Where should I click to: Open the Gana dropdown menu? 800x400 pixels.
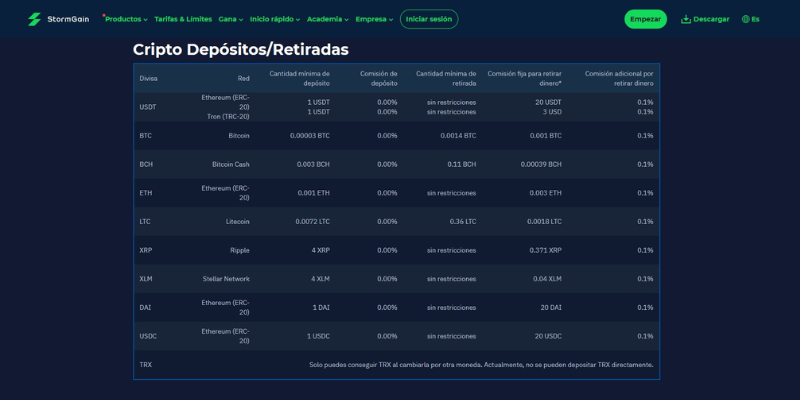[231, 19]
